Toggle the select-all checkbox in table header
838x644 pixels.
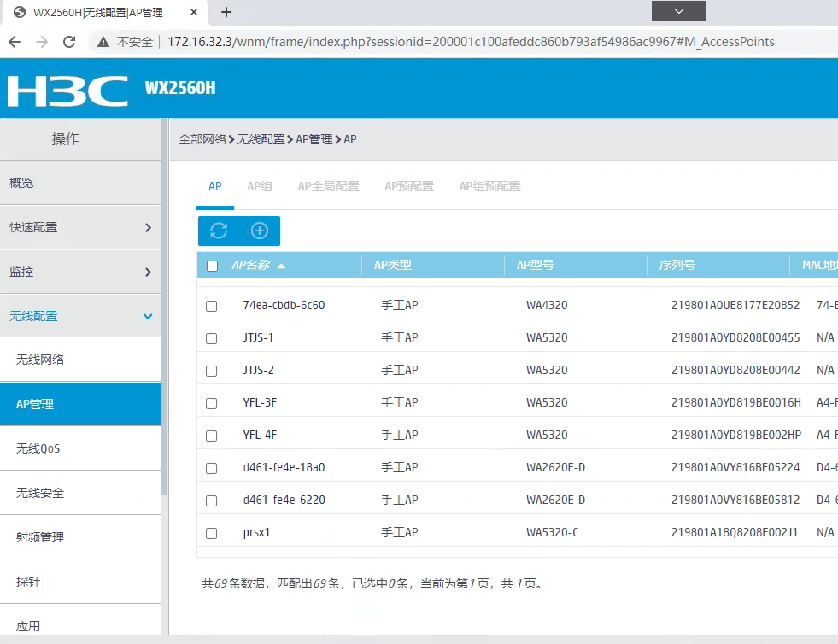[213, 266]
